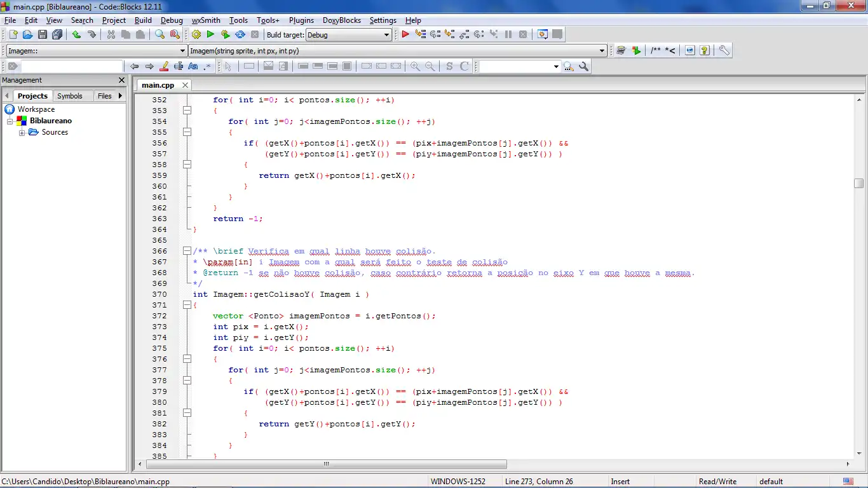Click the Open file folder icon
The image size is (868, 488).
point(27,34)
